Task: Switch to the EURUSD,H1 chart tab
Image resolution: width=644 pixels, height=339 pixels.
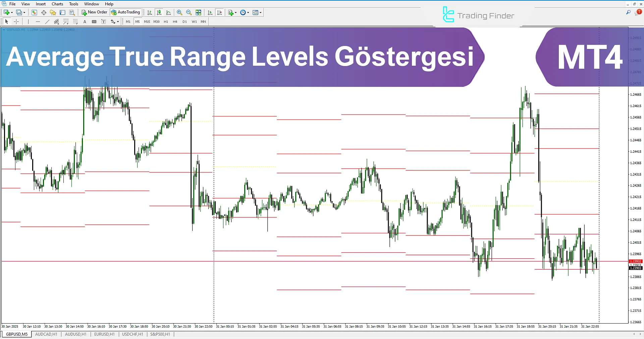Action: [104, 334]
